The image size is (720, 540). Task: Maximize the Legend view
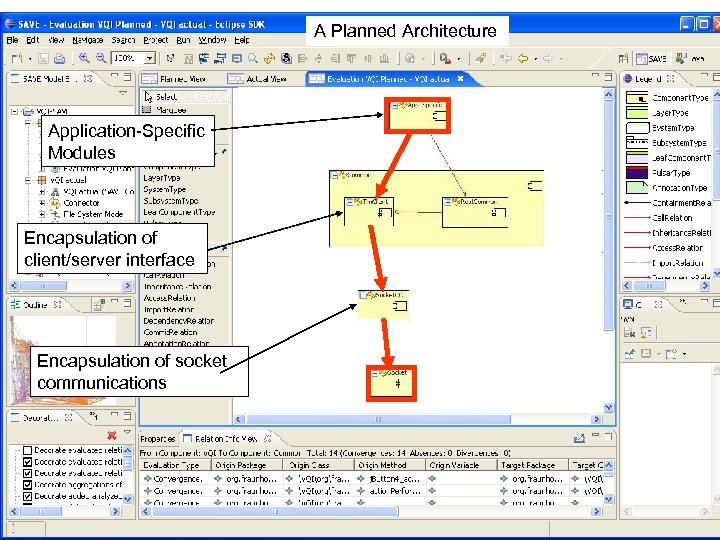tap(716, 78)
